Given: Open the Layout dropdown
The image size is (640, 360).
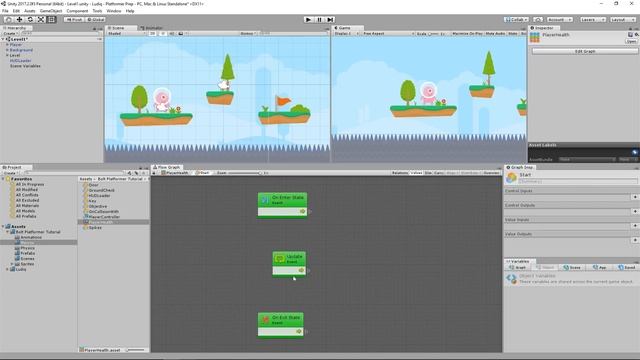Looking at the screenshot, I should pyautogui.click(x=622, y=19).
